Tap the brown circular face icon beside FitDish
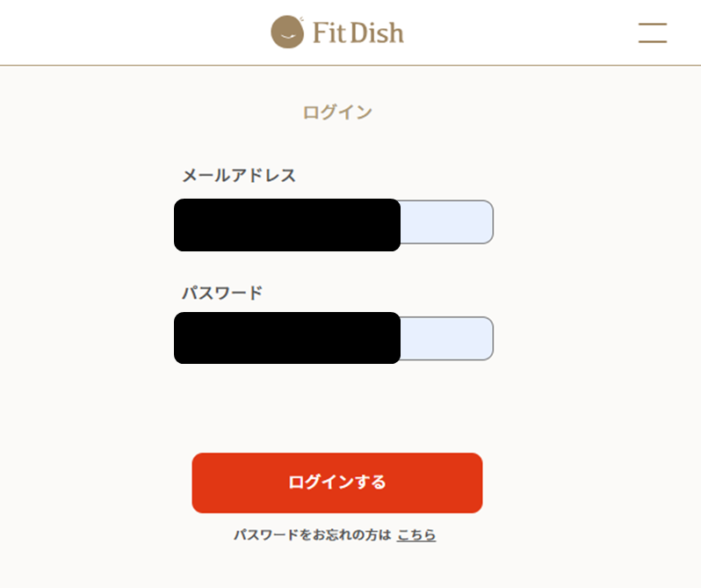The height and width of the screenshot is (588, 701). pos(286,33)
